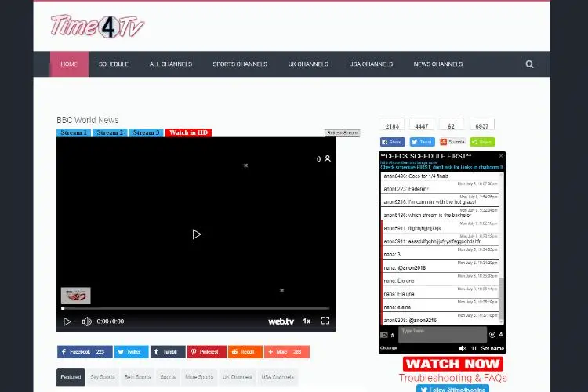588x392 pixels.
Task: Switch to Stream 2
Action: 110,132
